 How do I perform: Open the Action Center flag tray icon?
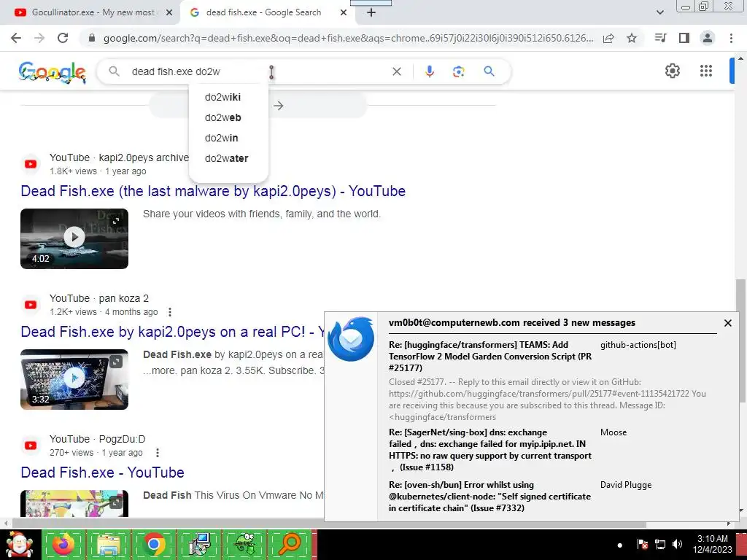tap(642, 544)
